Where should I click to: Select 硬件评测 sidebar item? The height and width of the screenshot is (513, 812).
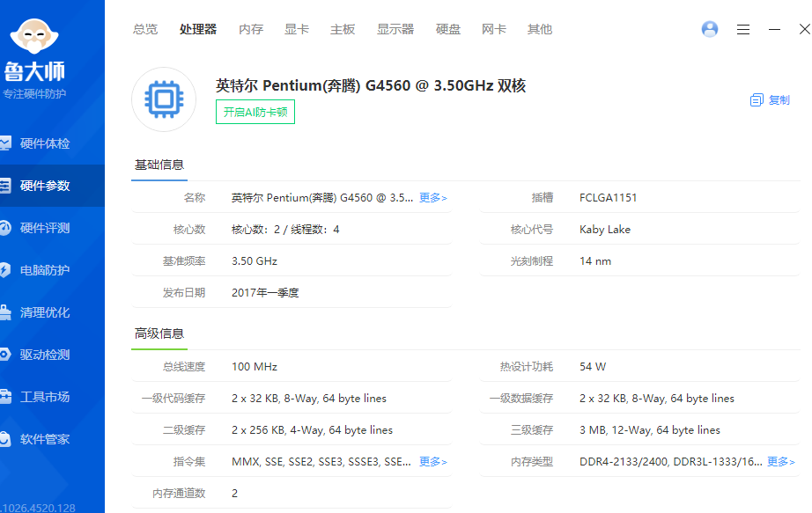pos(44,228)
